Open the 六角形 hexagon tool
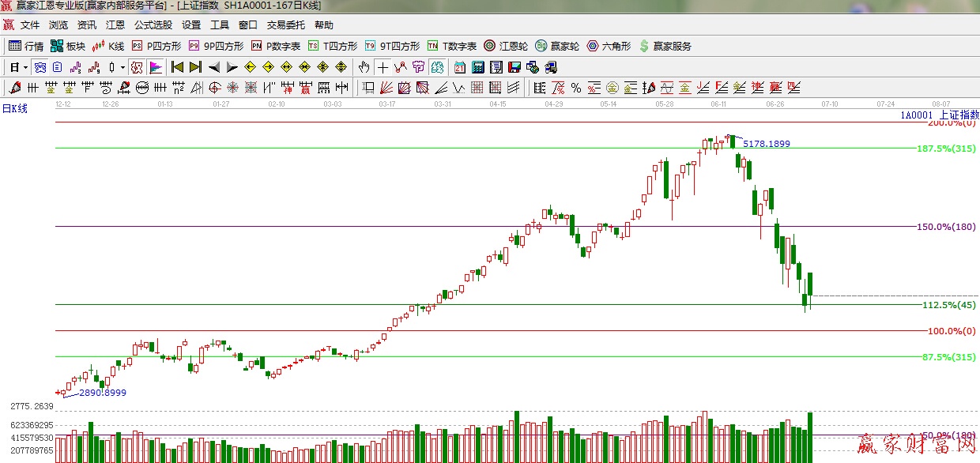Image resolution: width=980 pixels, height=463 pixels. 609,46
